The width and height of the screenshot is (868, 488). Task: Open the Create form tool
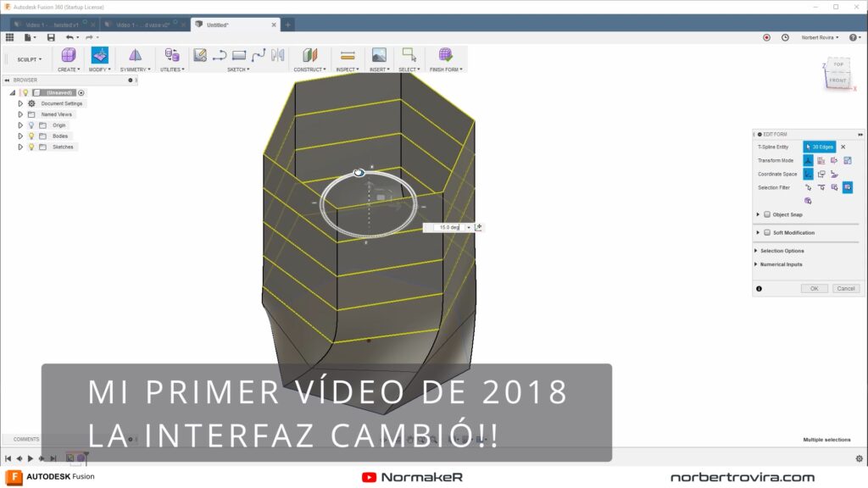[x=69, y=55]
